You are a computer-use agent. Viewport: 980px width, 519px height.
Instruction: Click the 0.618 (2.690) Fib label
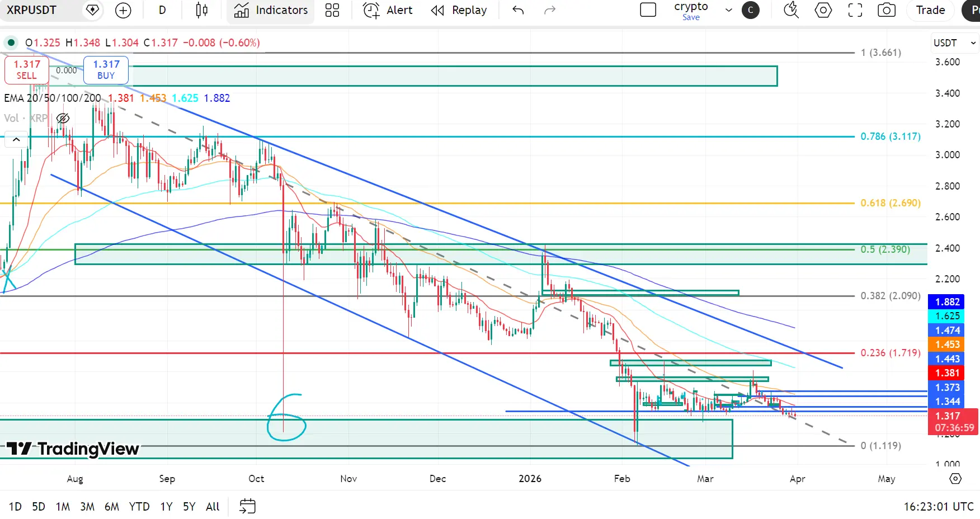[x=891, y=203]
